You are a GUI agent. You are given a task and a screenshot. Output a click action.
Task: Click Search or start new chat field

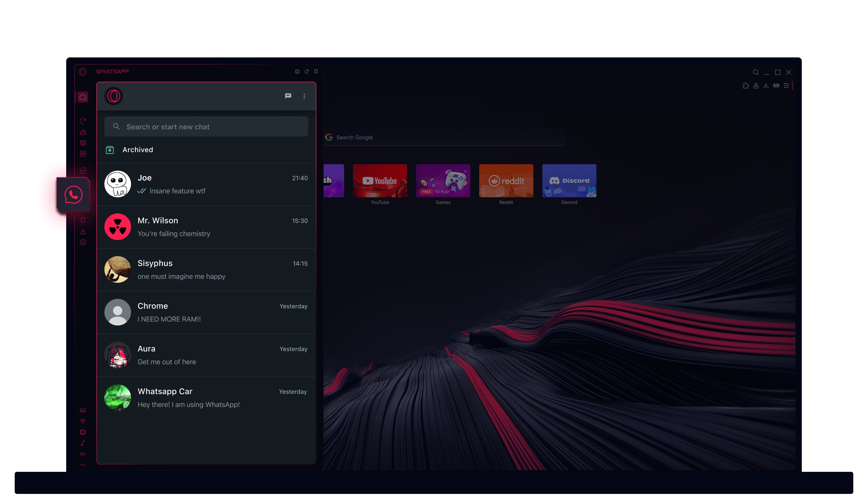tap(206, 127)
